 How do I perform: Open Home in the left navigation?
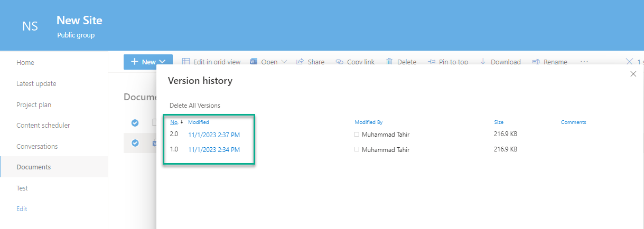click(x=25, y=62)
